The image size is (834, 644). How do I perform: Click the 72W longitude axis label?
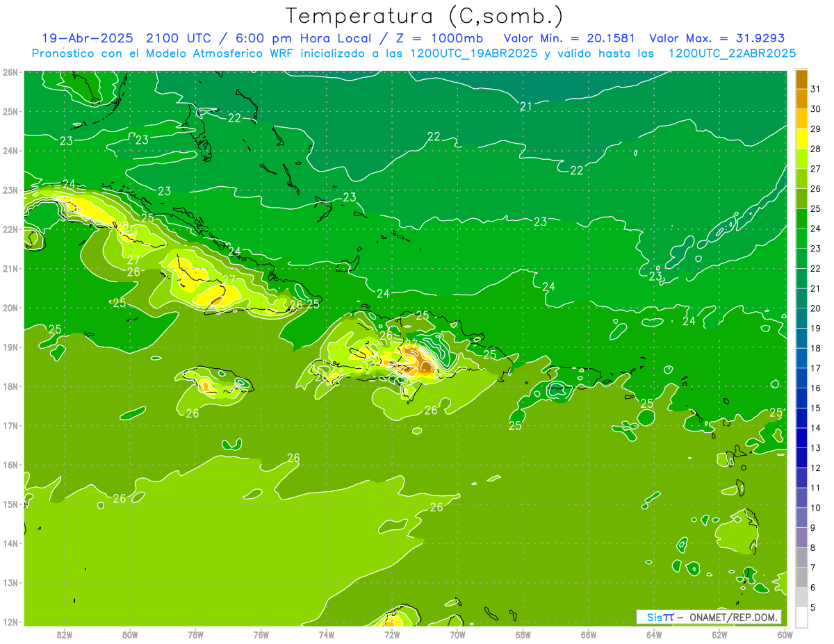coord(392,634)
